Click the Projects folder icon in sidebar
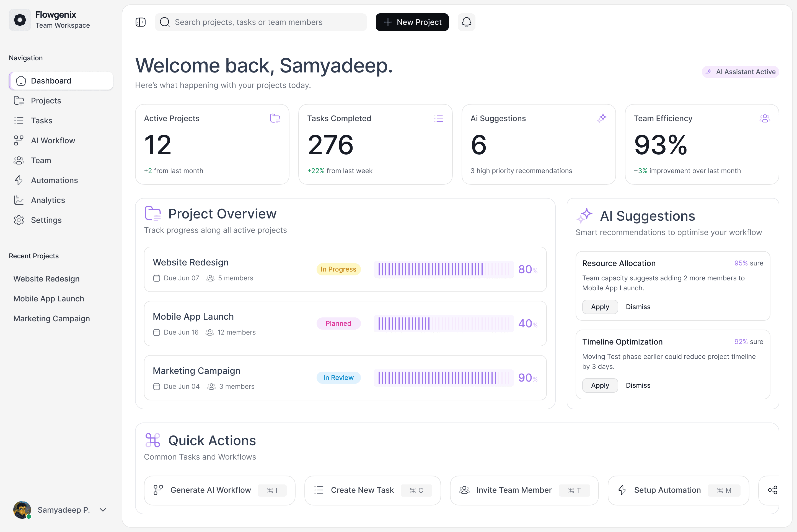This screenshot has height=532, width=797. [x=19, y=101]
